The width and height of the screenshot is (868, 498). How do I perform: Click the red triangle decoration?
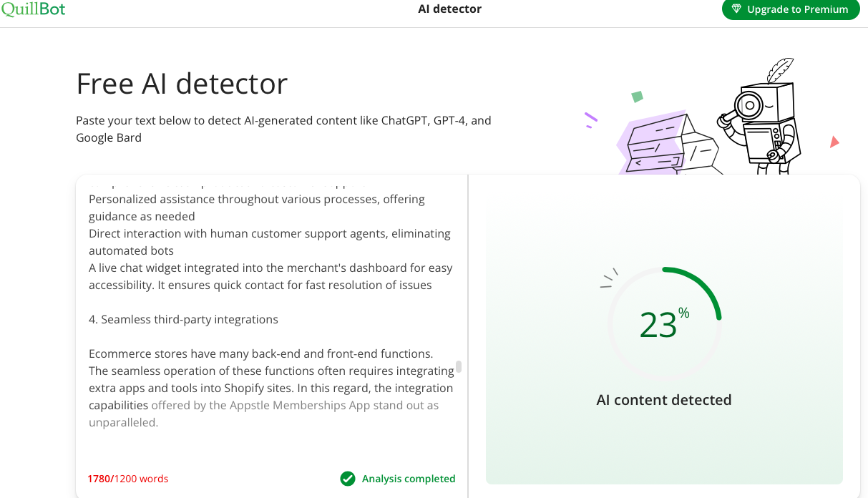click(834, 142)
